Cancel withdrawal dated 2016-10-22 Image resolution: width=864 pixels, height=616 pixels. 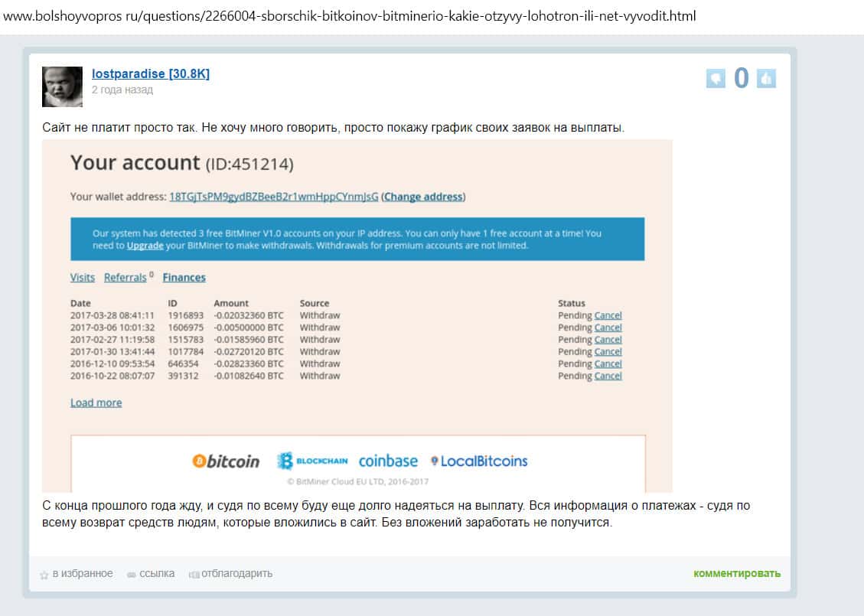click(608, 376)
